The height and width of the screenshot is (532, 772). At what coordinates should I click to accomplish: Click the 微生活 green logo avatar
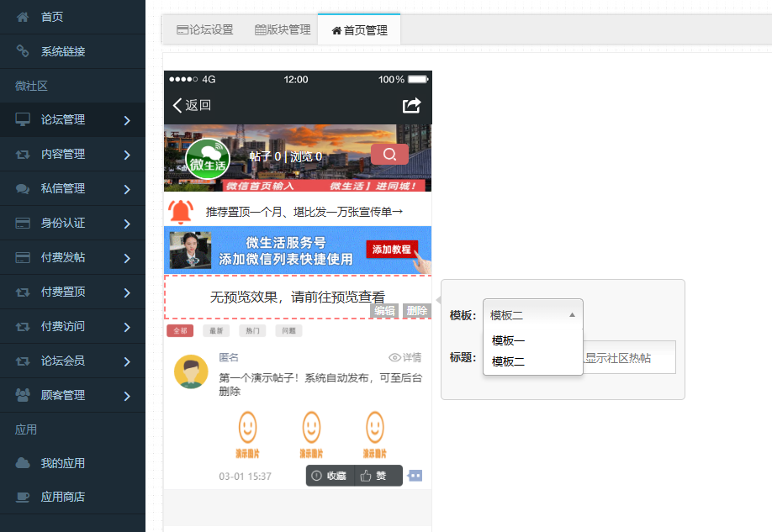point(207,160)
